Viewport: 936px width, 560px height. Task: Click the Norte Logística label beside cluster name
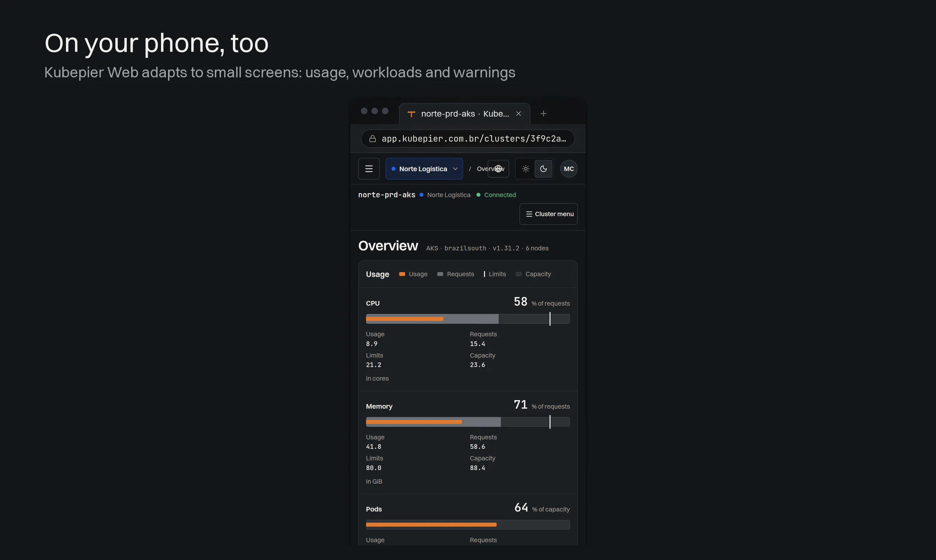pos(449,195)
